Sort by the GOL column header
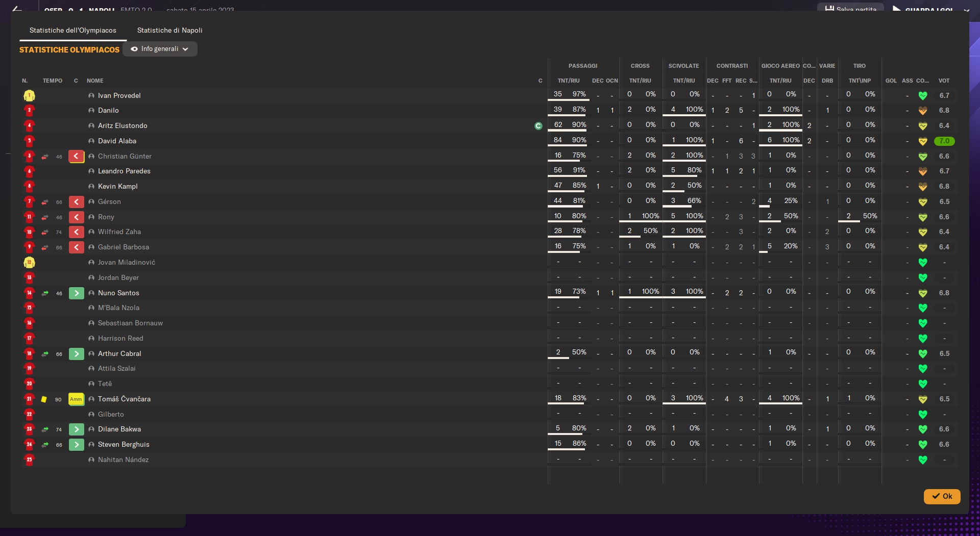The width and height of the screenshot is (980, 536). (891, 81)
